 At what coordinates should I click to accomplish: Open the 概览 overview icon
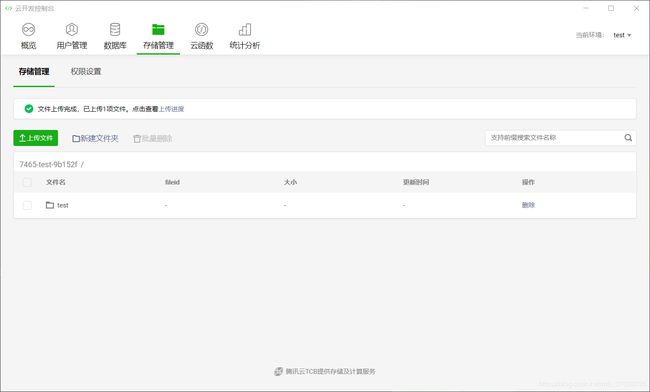click(28, 29)
